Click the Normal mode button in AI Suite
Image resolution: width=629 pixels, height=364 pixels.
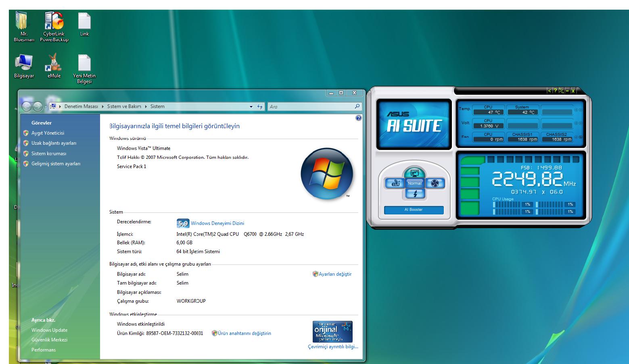click(414, 183)
